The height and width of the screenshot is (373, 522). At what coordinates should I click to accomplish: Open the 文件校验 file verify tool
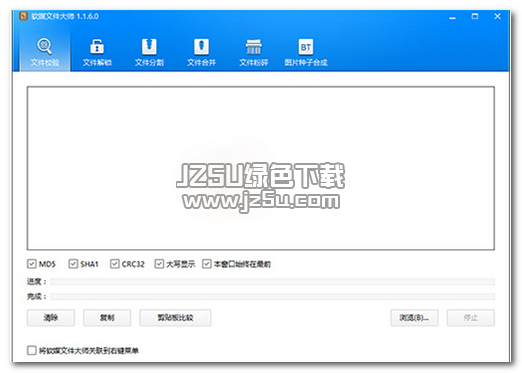45,52
